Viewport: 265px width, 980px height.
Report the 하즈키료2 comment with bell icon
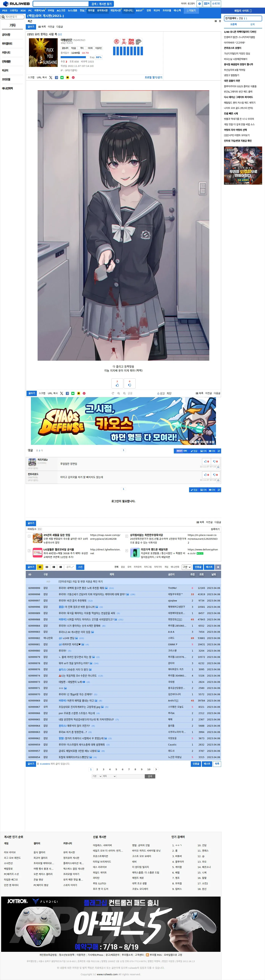click(218, 467)
